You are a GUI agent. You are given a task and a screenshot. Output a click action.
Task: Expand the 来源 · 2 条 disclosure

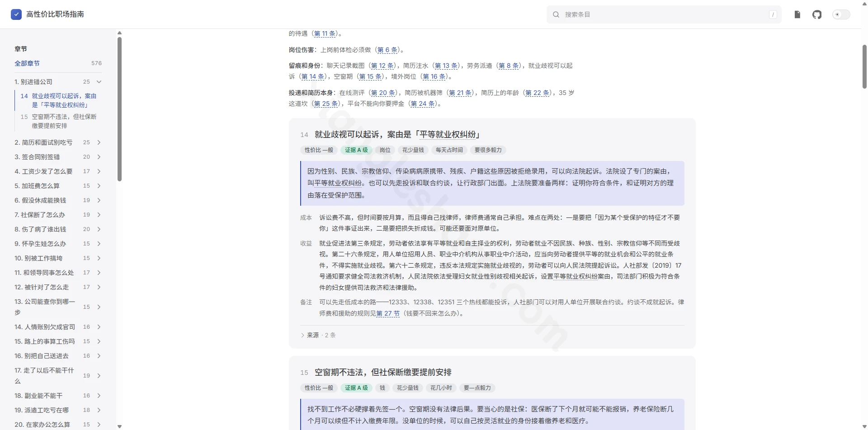coord(318,335)
